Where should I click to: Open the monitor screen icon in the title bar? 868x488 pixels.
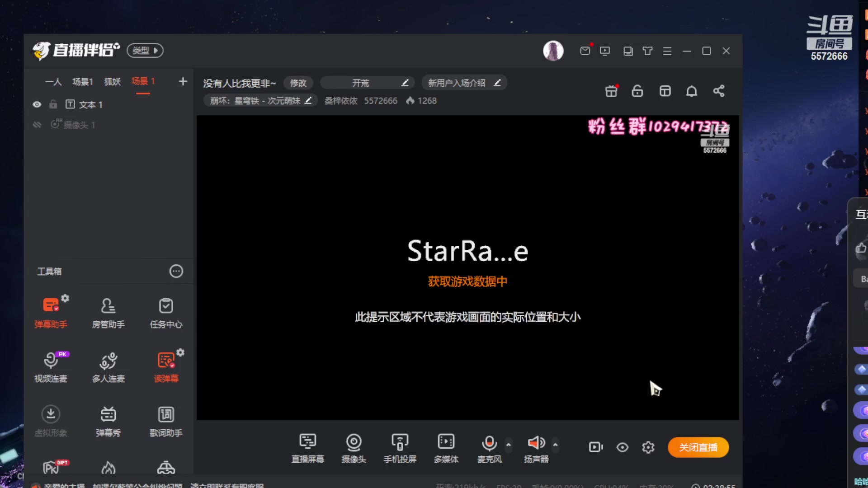tap(628, 51)
